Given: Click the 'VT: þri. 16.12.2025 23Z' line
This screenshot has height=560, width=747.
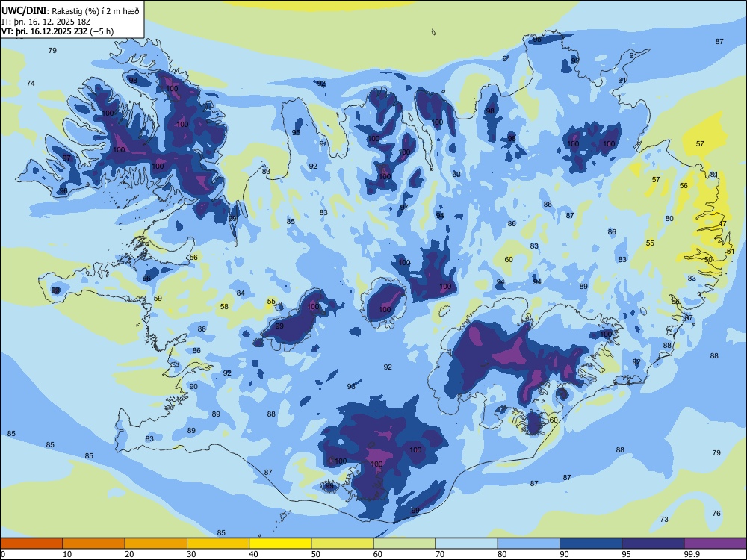Looking at the screenshot, I should (44, 31).
